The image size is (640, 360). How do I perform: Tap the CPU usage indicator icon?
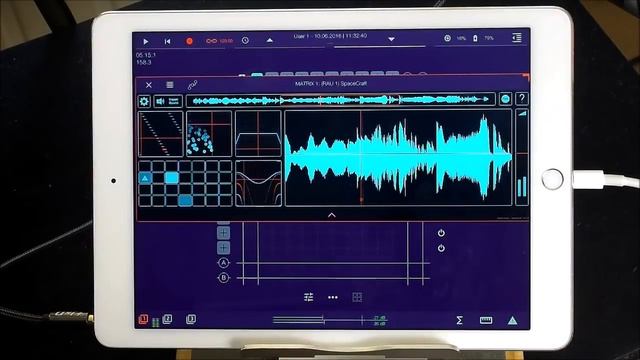point(447,38)
